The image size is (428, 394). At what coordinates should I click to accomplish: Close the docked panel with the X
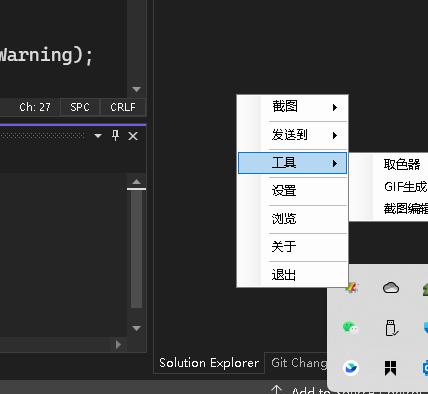(133, 136)
